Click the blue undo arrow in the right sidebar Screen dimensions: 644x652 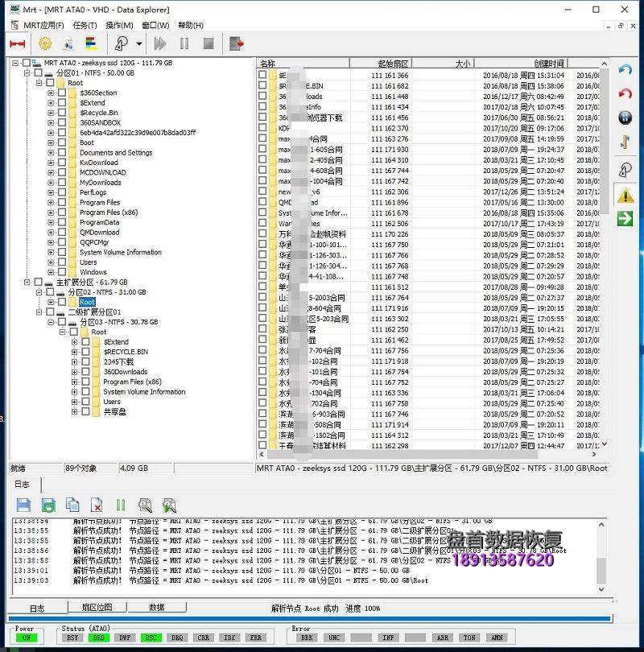pyautogui.click(x=624, y=70)
